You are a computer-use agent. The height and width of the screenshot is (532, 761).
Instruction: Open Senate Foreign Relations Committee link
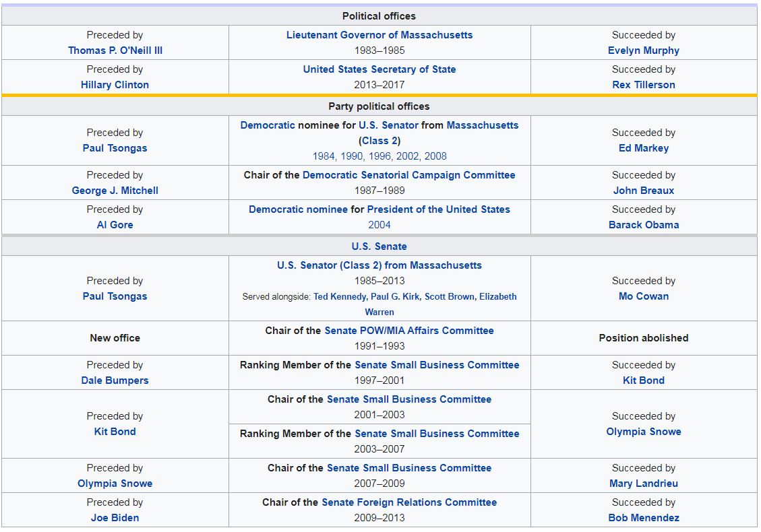tap(409, 502)
